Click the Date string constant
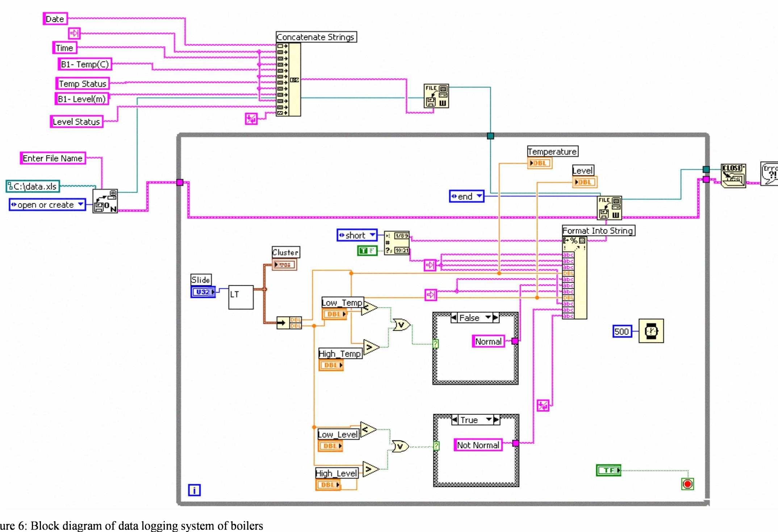 (55, 19)
